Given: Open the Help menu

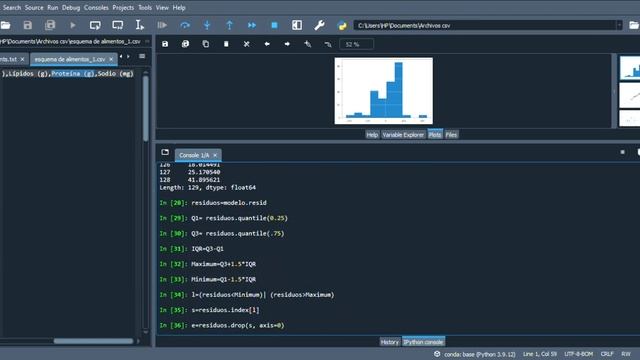Looking at the screenshot, I should 179,7.
